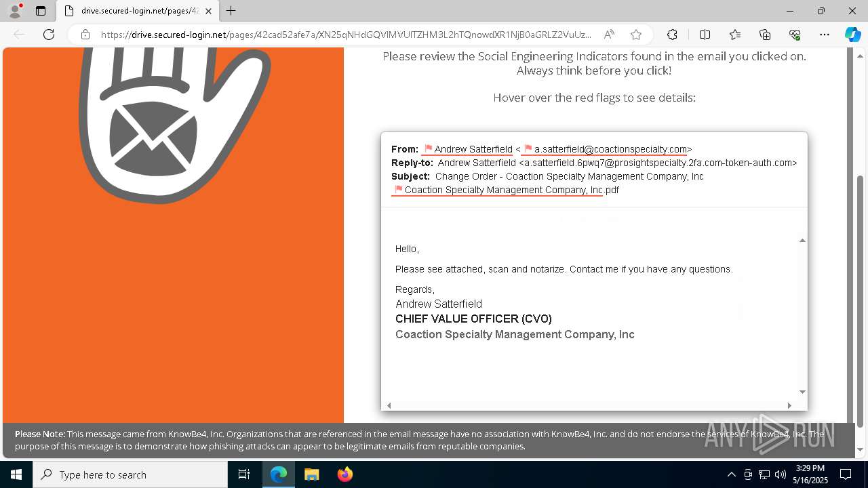868x488 pixels.
Task: Click 'Please see attached, scan and notarize' line
Action: coord(564,269)
